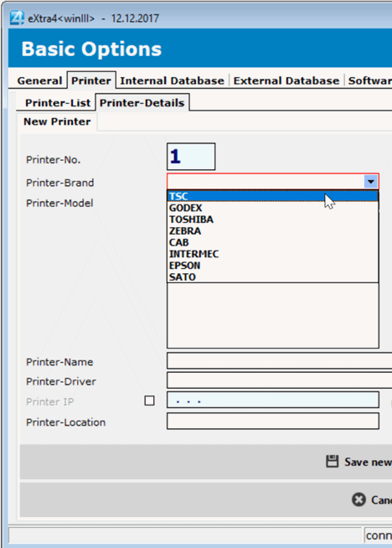Choose CAB from the dropdown list

tap(272, 242)
